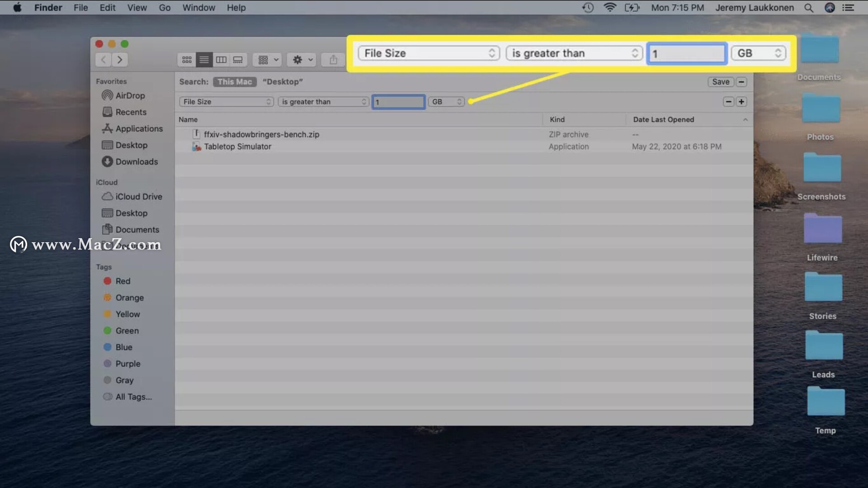
Task: Select "Desktop" search scope
Action: coord(283,82)
